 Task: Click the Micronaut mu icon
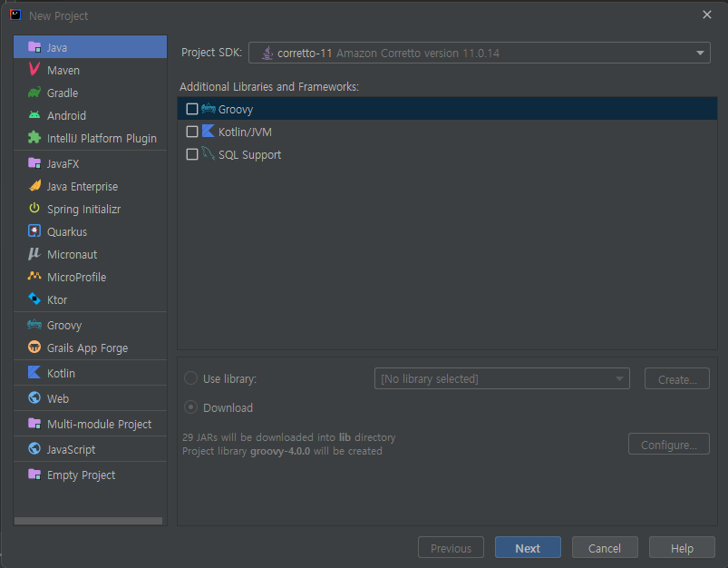34,254
